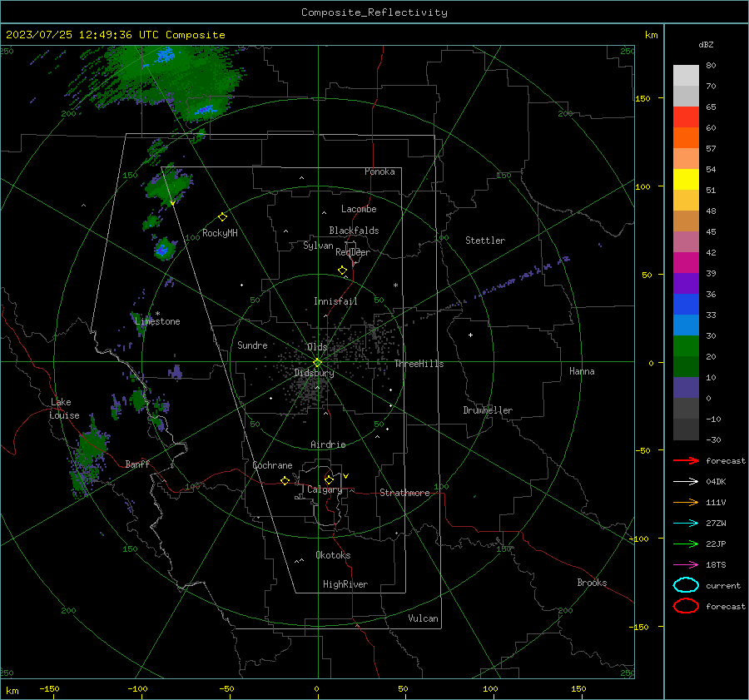749x700 pixels.
Task: Click the blue radar echo near the 100 km ring
Action: click(163, 249)
